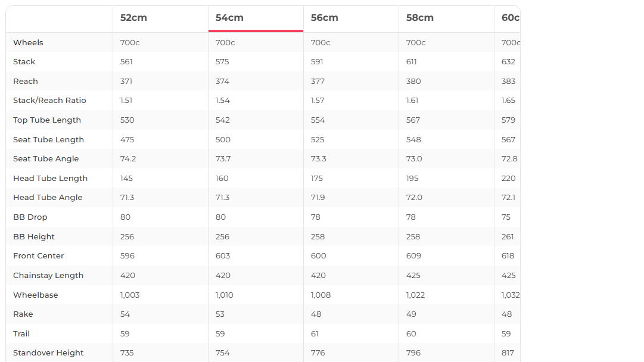Choose the 58cm size column header
The image size is (644, 362).
pos(420,18)
